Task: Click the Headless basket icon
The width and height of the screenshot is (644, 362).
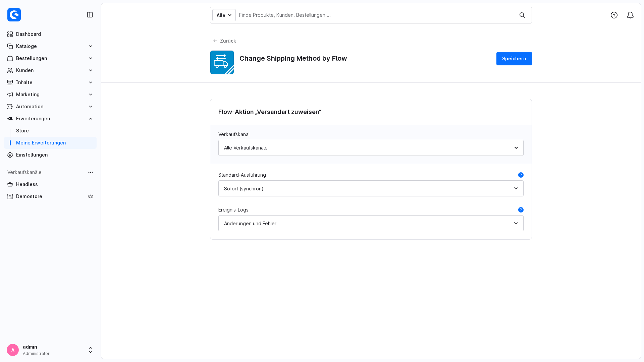Action: coord(10,184)
